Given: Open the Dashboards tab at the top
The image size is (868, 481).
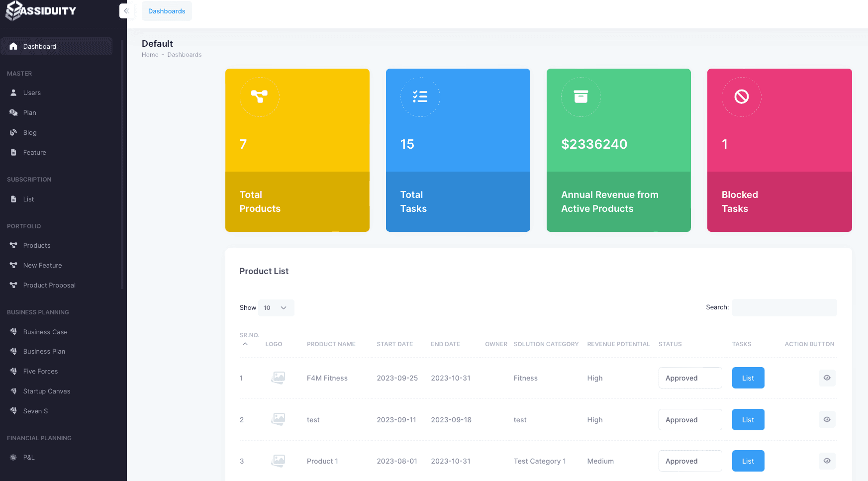Looking at the screenshot, I should (x=167, y=11).
